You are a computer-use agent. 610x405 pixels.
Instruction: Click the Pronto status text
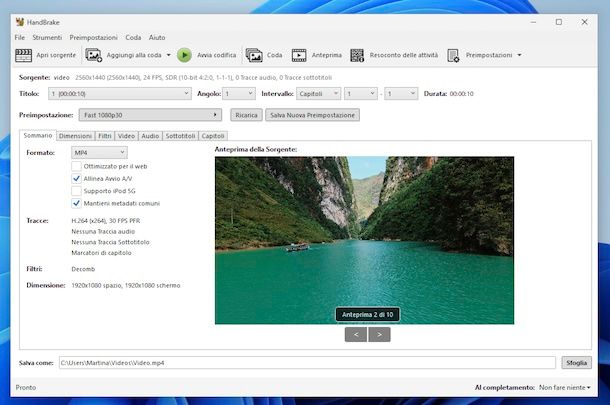click(26, 387)
